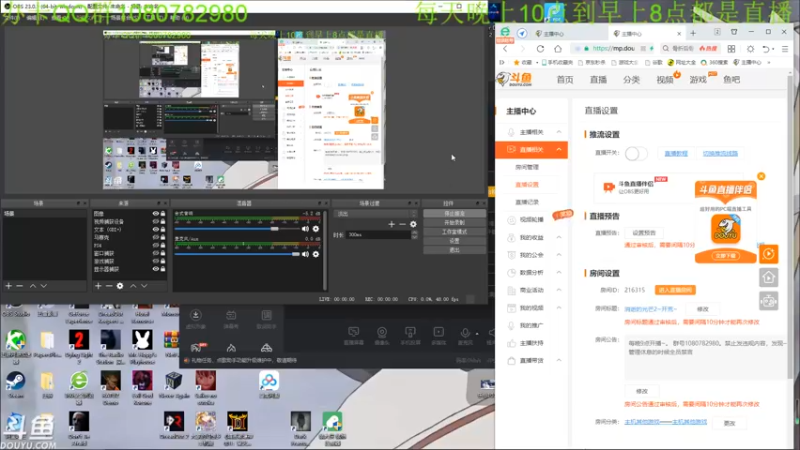Open the Steam desktop shortcut

coord(15,385)
